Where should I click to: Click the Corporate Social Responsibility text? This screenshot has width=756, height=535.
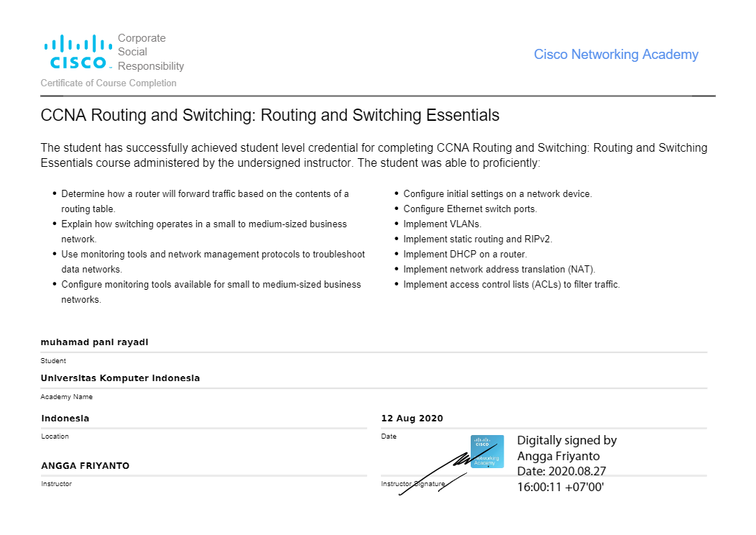point(150,52)
